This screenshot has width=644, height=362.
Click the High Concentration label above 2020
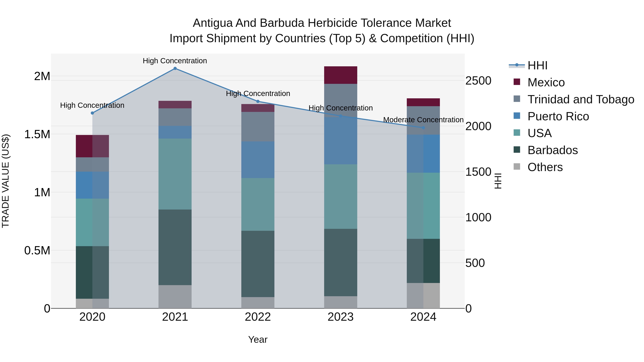[x=92, y=105]
